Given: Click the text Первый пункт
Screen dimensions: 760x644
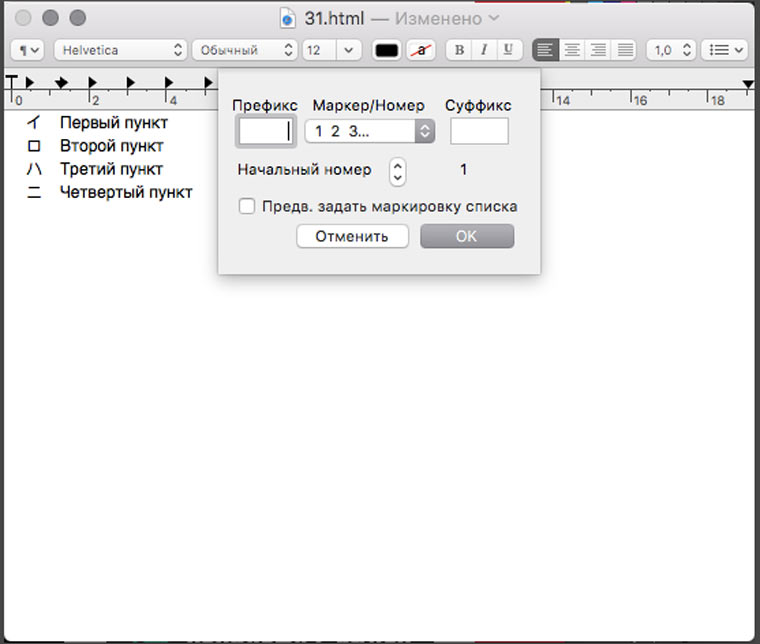Looking at the screenshot, I should coord(113,123).
